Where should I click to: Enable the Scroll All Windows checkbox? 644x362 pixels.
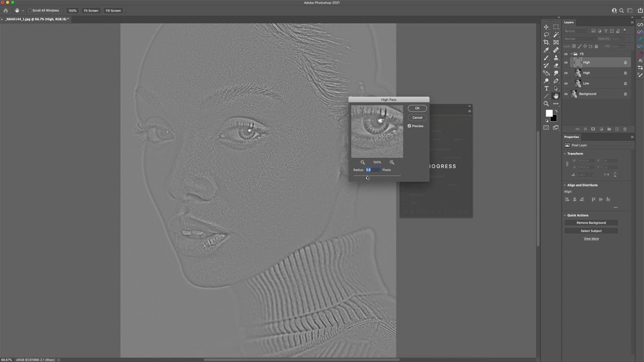click(30, 11)
